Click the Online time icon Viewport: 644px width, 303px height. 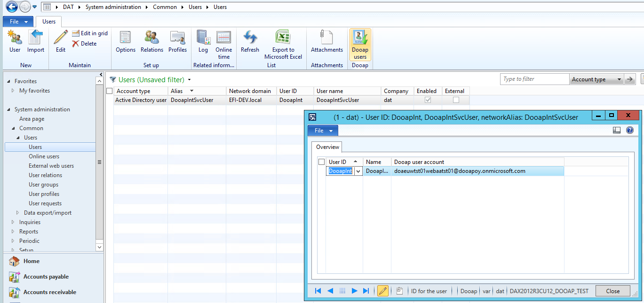pyautogui.click(x=223, y=38)
